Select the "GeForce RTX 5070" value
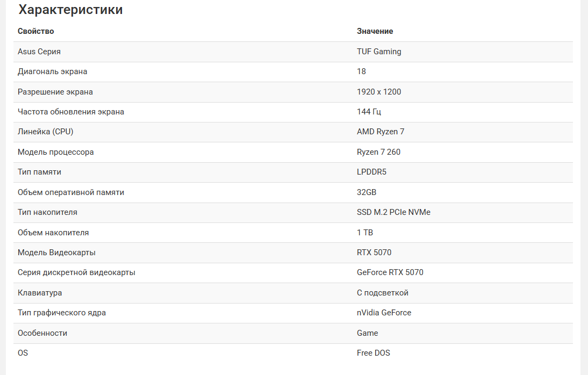Image resolution: width=588 pixels, height=375 pixels. 390,272
